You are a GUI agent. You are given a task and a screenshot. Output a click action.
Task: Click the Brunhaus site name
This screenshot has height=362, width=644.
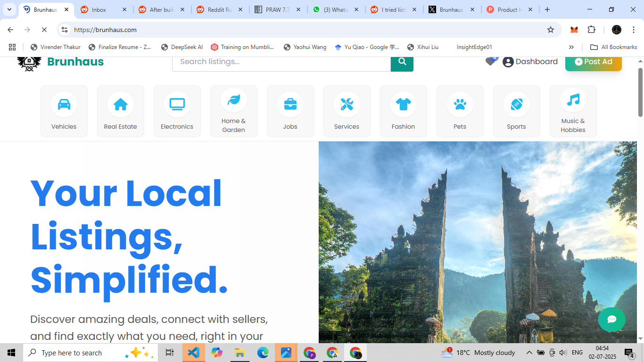75,62
